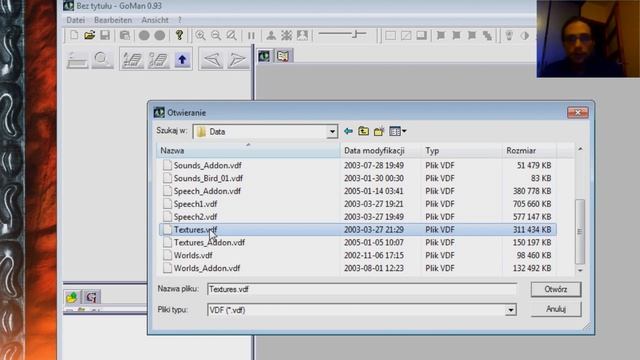Select the file Sounds_Addon.vdf
The width and height of the screenshot is (640, 360).
(x=207, y=165)
